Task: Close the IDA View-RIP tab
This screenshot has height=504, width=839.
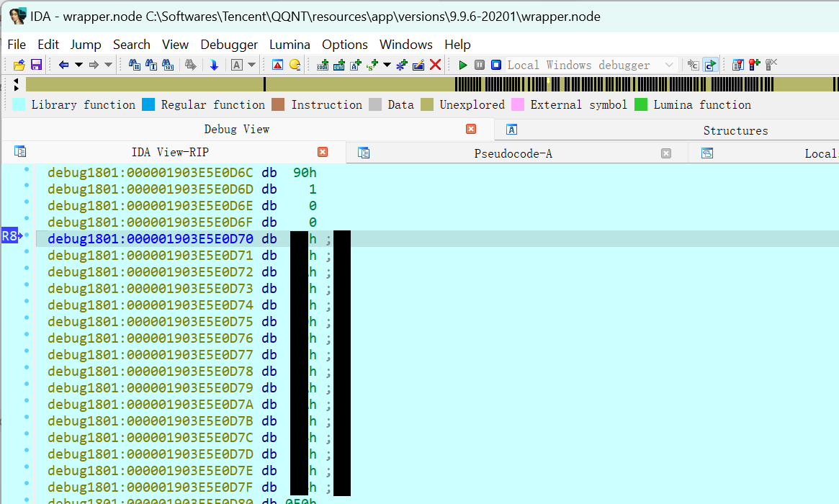Action: click(x=323, y=152)
